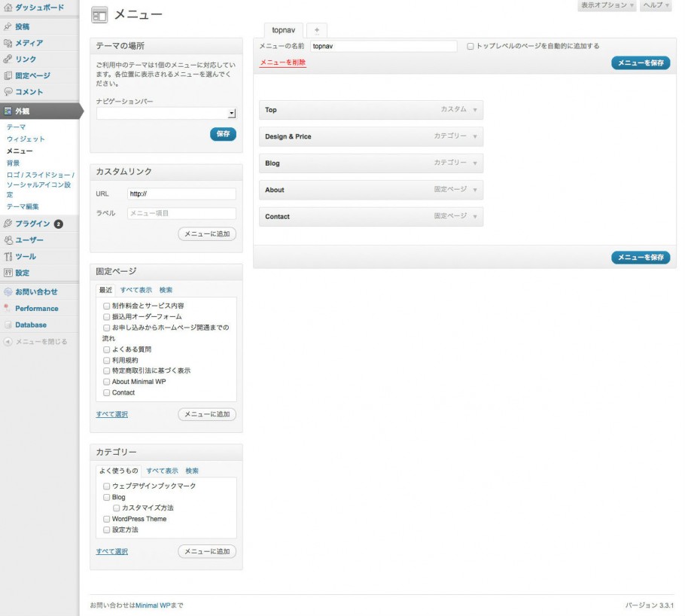The height and width of the screenshot is (616, 685).
Task: Click the Media icon in sidebar
Action: pos(8,43)
